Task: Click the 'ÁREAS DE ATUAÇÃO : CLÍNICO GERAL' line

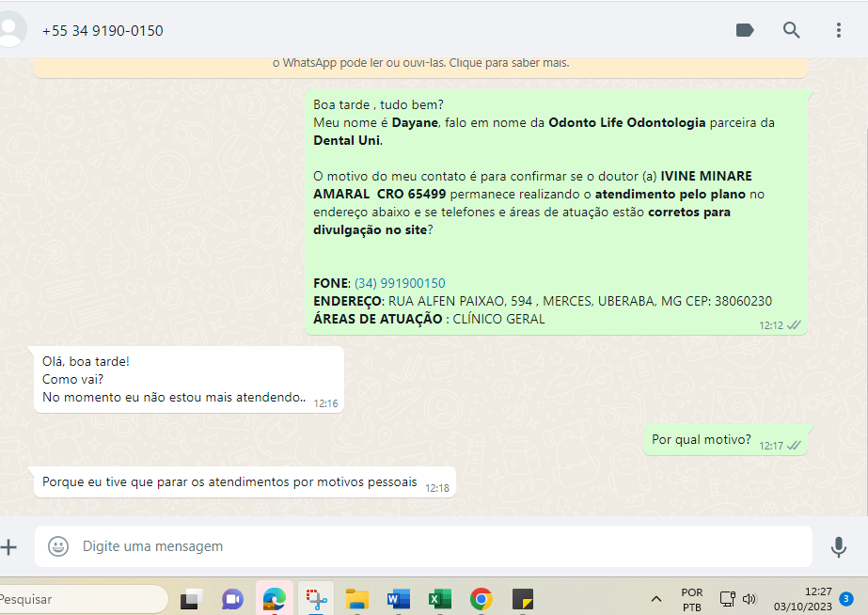Action: 429,319
